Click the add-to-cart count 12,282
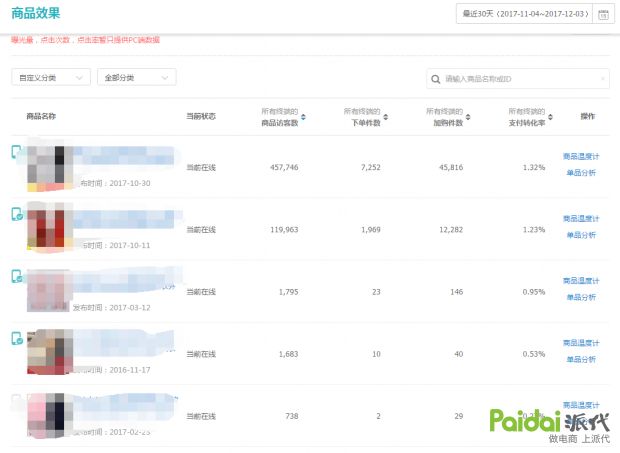This screenshot has width=620, height=453. coord(451,230)
